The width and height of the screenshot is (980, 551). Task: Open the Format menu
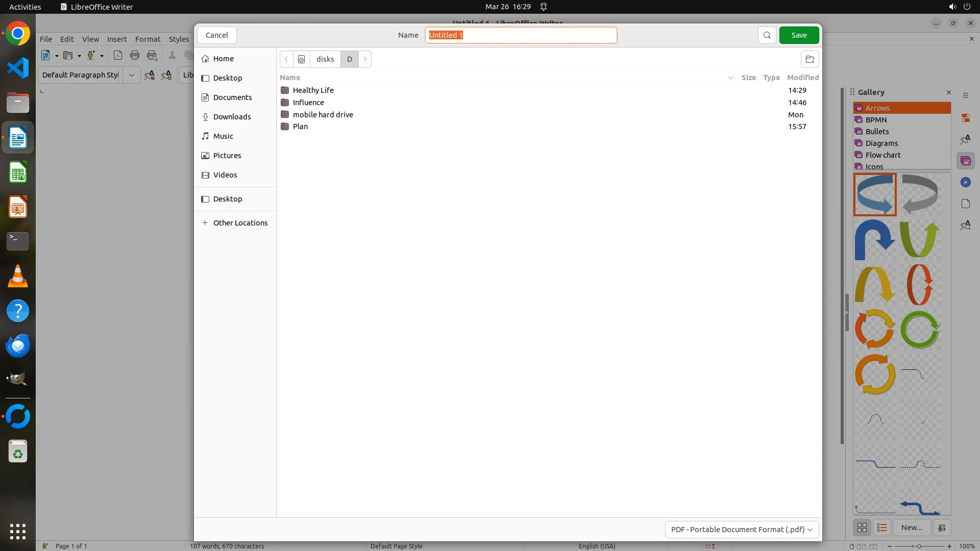pyautogui.click(x=148, y=39)
